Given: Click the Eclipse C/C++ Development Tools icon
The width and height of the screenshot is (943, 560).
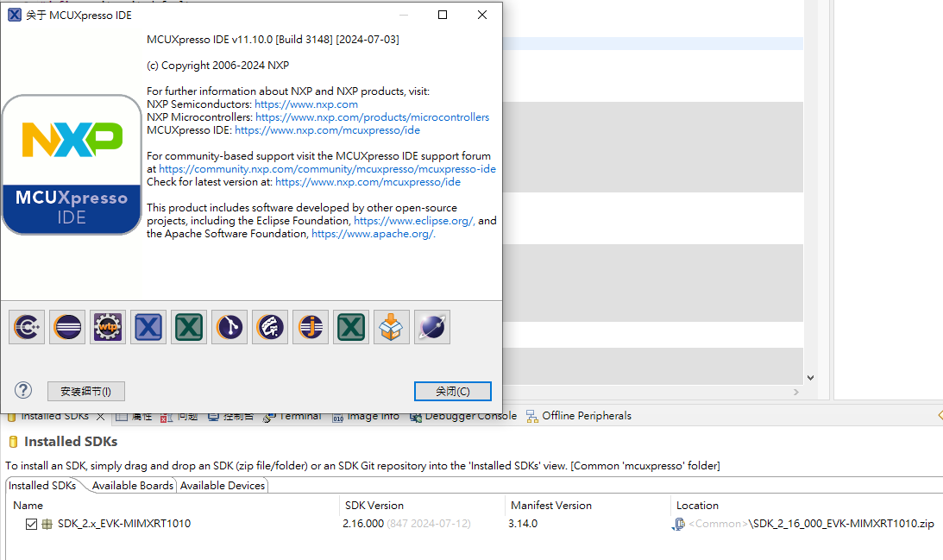Looking at the screenshot, I should 27,327.
